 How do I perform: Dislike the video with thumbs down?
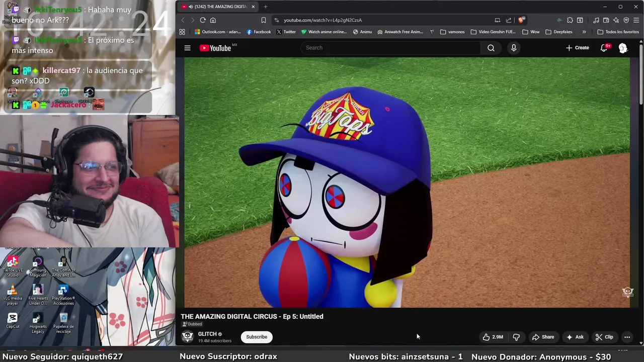pos(516,337)
